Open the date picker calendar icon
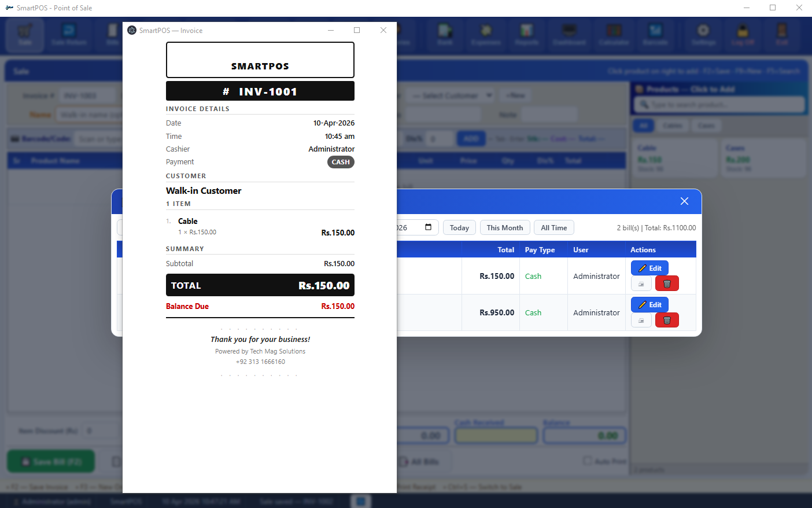 (x=428, y=227)
